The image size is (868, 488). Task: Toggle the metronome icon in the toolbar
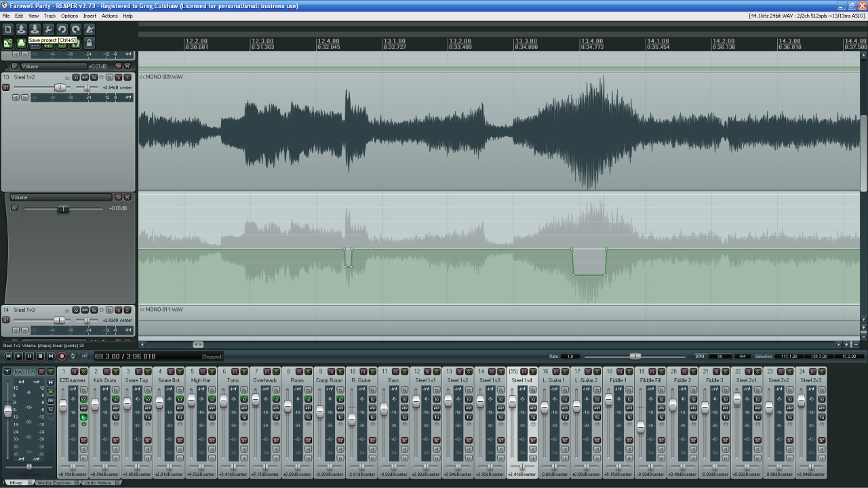89,29
